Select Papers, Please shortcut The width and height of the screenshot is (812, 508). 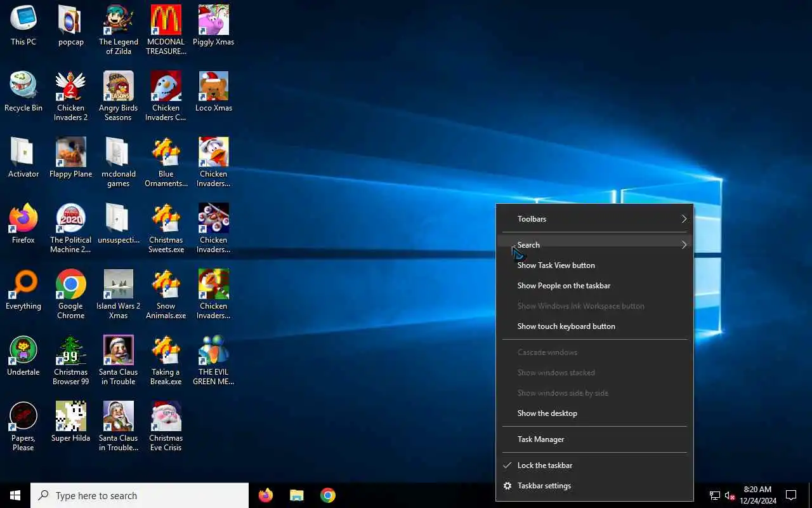tap(23, 426)
